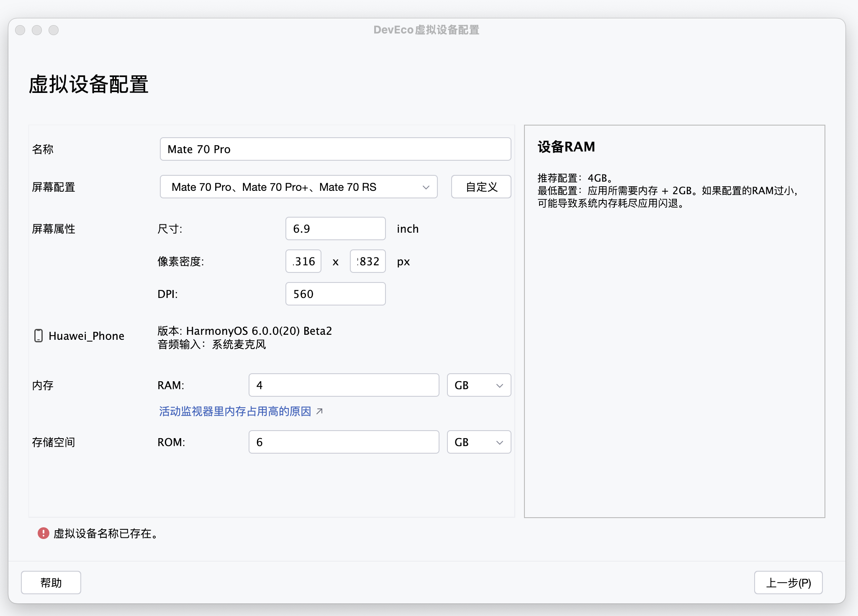The height and width of the screenshot is (616, 858).
Task: Click the 屏幕属性 label
Action: (x=54, y=229)
